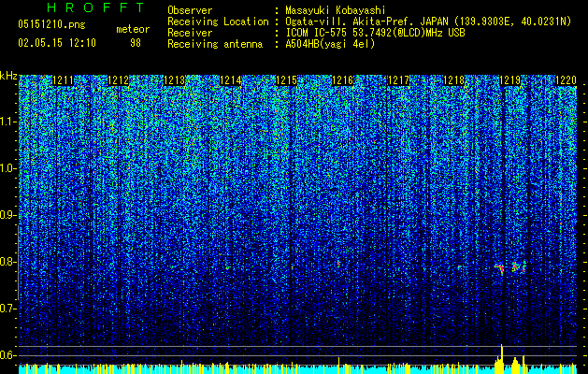Click the meteor label
This screenshot has height=374, width=588.
pyautogui.click(x=133, y=29)
